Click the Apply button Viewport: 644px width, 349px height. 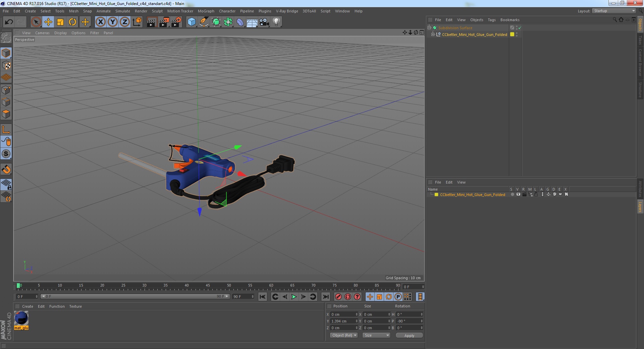coord(409,335)
